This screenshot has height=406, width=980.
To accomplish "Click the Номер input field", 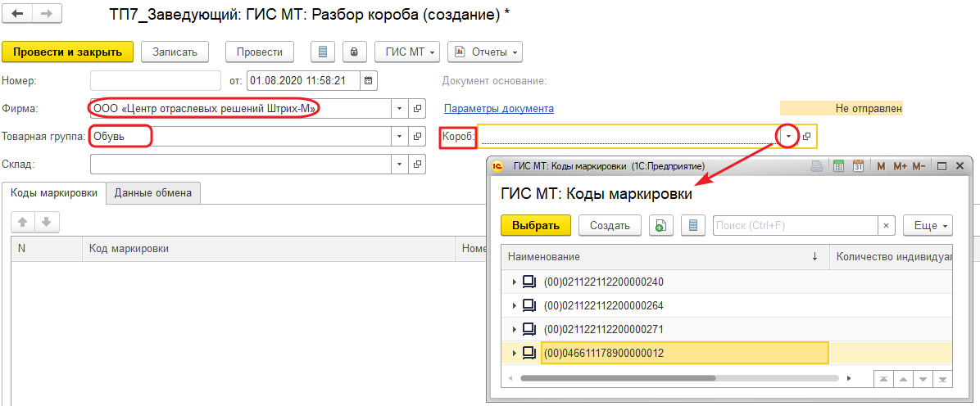I will [156, 80].
